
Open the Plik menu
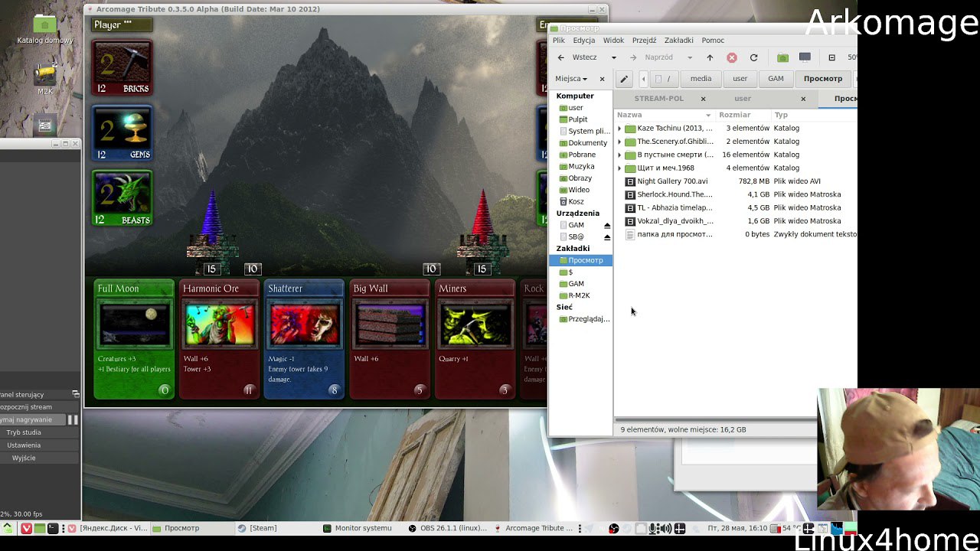click(x=559, y=41)
